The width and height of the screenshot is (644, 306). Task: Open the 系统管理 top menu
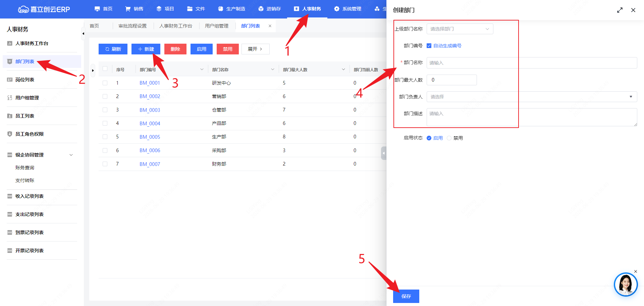(x=347, y=9)
